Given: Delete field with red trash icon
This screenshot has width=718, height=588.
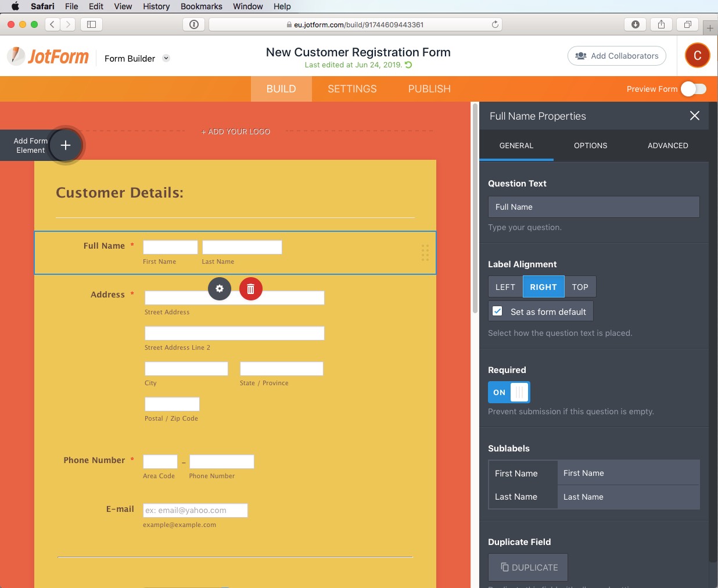Looking at the screenshot, I should (250, 289).
